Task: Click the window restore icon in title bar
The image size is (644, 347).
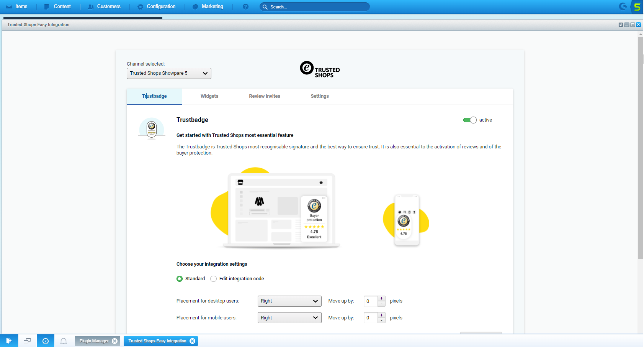Action: coord(621,25)
